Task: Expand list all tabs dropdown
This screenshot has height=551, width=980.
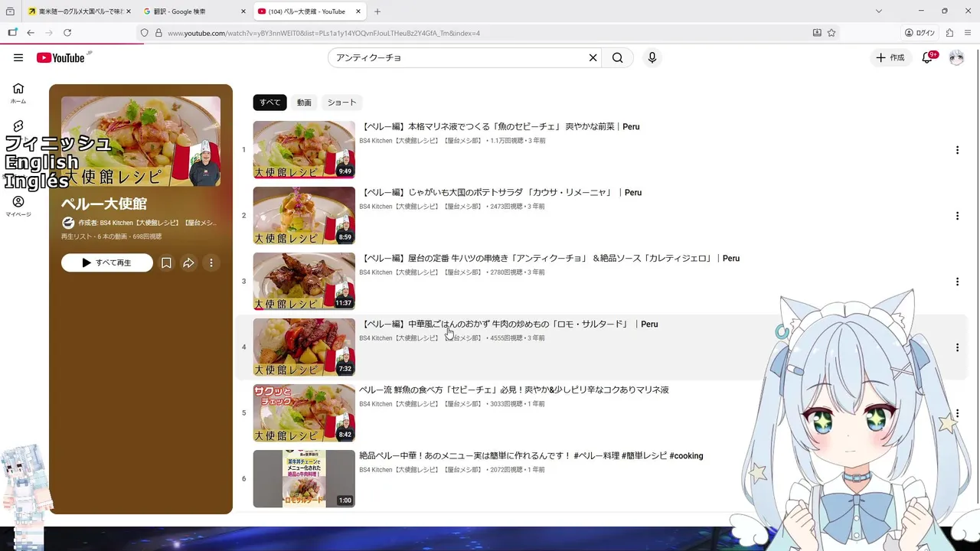Action: coord(879,11)
